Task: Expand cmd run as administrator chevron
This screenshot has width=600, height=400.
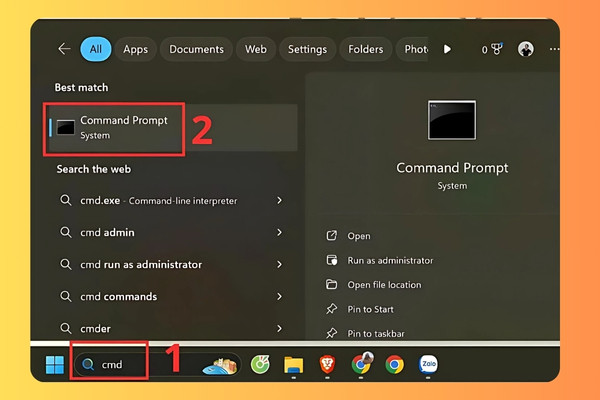Action: click(279, 264)
